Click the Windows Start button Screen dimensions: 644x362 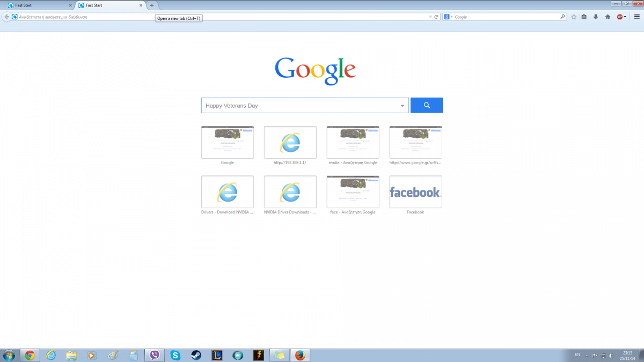(x=9, y=355)
